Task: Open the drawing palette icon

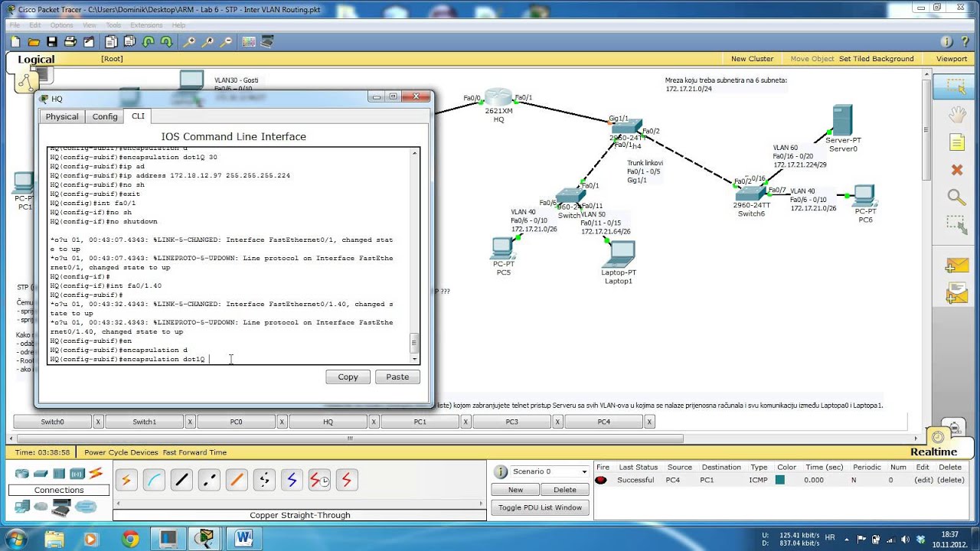Action: (x=249, y=42)
